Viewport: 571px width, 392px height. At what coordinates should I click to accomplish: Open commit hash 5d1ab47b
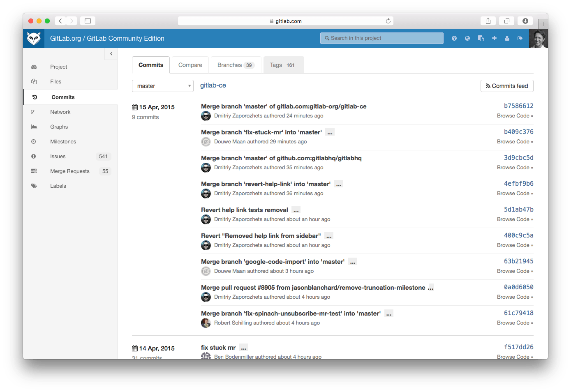pos(519,210)
